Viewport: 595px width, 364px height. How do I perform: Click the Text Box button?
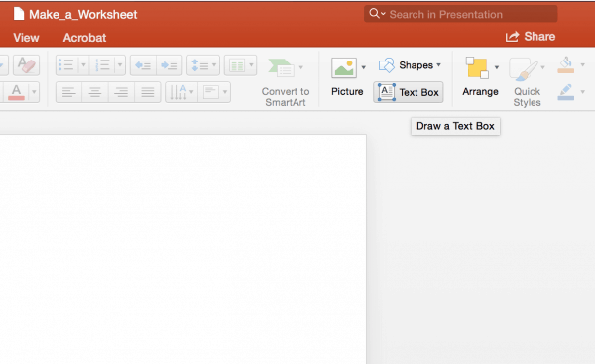point(409,92)
